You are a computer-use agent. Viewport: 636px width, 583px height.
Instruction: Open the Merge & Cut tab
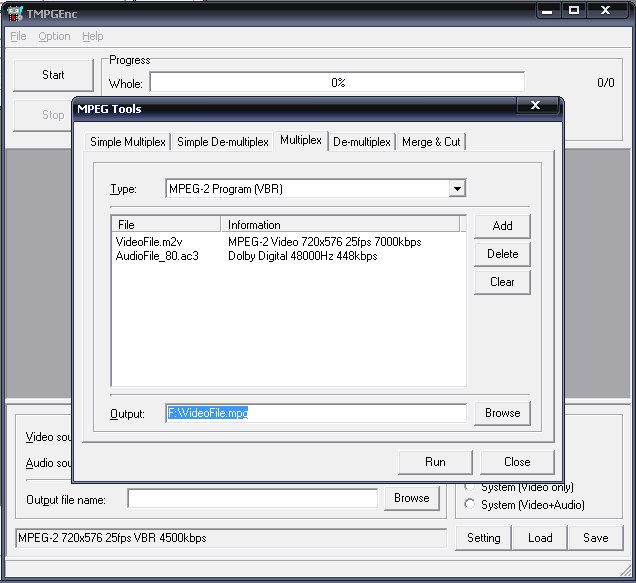coord(431,142)
